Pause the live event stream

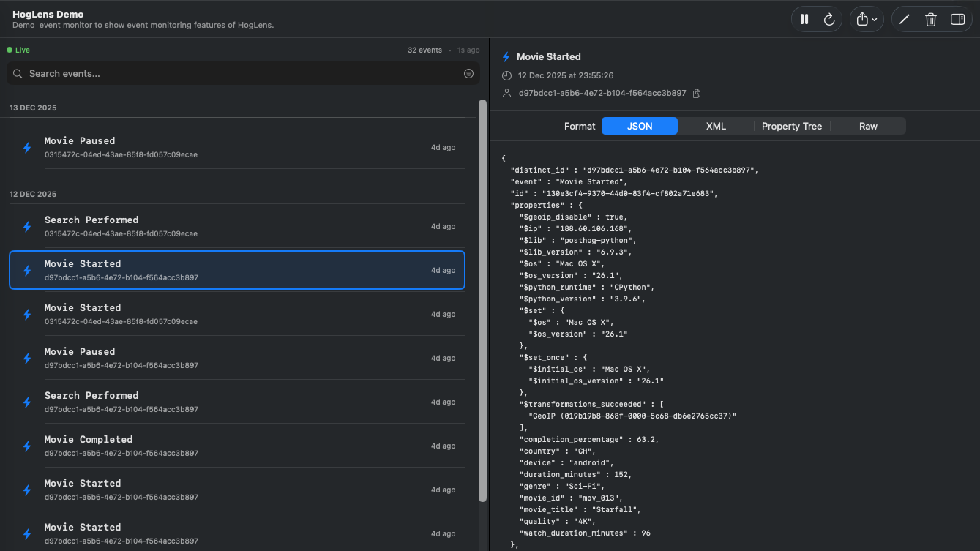tap(804, 20)
